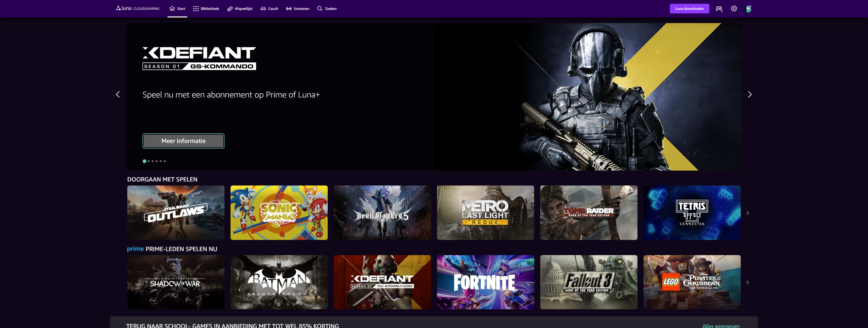The height and width of the screenshot is (328, 868).
Task: Open the Afspeellijst tab
Action: [240, 8]
